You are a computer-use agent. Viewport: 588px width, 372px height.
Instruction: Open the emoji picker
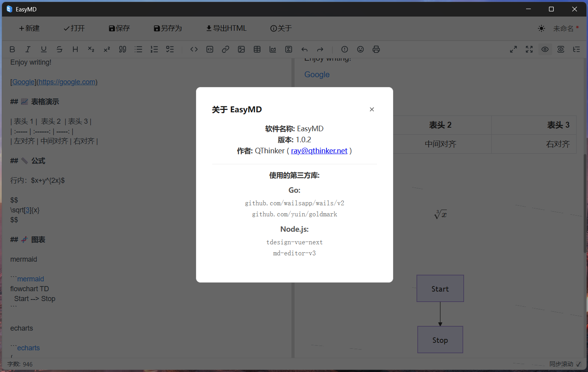[x=360, y=49]
